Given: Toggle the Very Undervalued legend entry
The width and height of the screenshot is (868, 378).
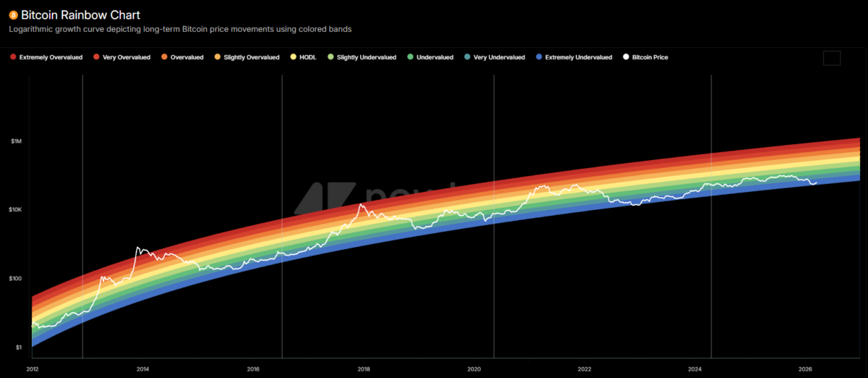Looking at the screenshot, I should pos(495,56).
